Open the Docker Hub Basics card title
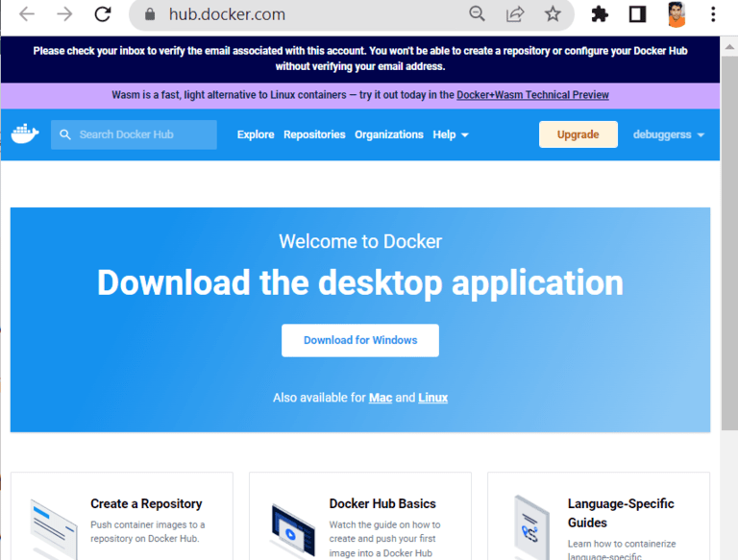This screenshot has height=560, width=738. coord(382,503)
